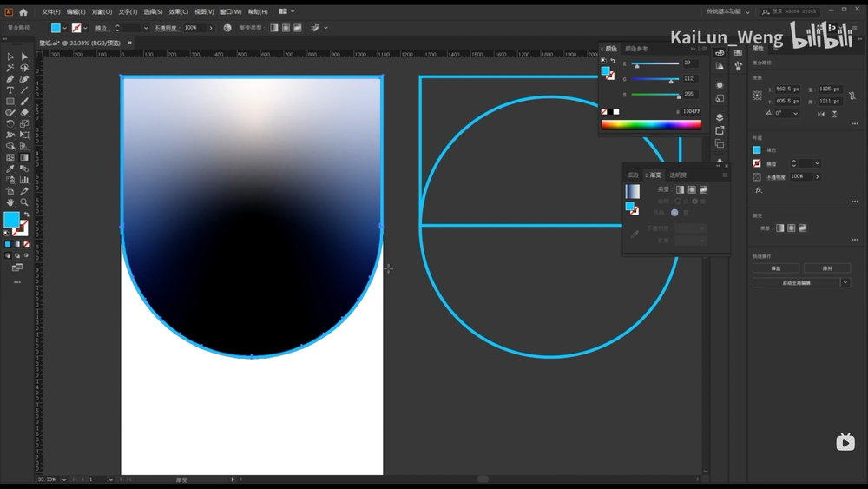This screenshot has width=868, height=489.
Task: Select 线 radio in gradient panel
Action: pyautogui.click(x=695, y=201)
